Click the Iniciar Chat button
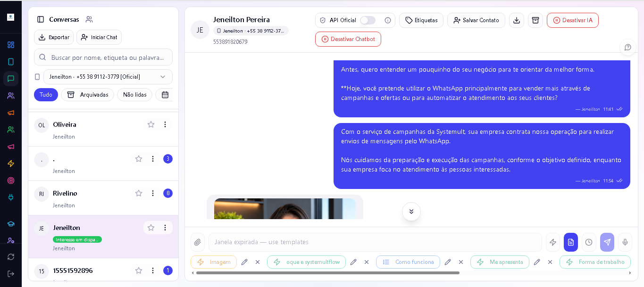 tap(99, 37)
